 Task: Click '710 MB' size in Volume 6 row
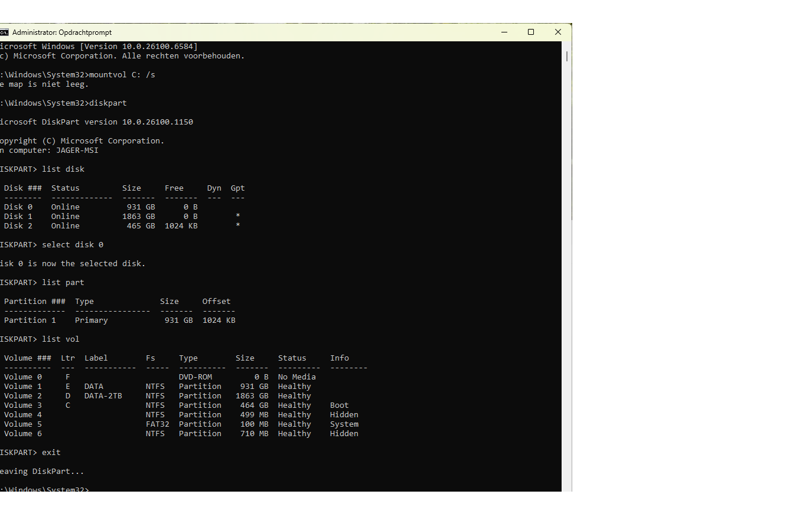coord(255,434)
